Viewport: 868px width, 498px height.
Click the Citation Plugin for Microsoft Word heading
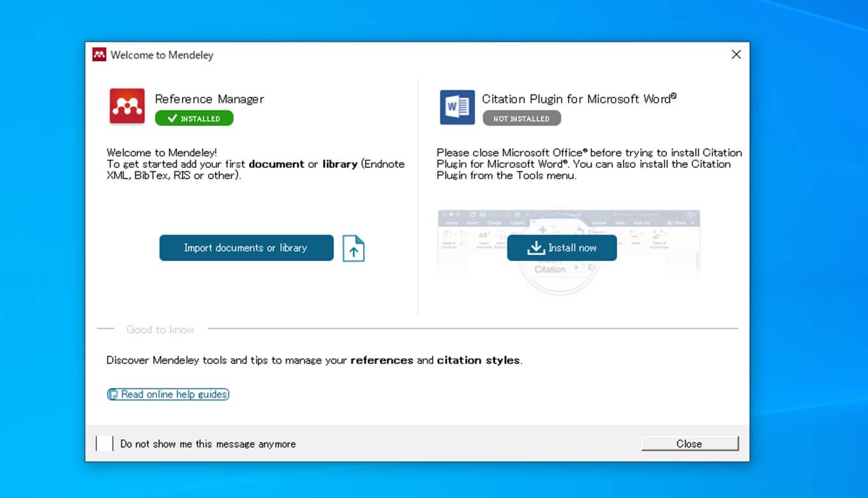point(579,98)
